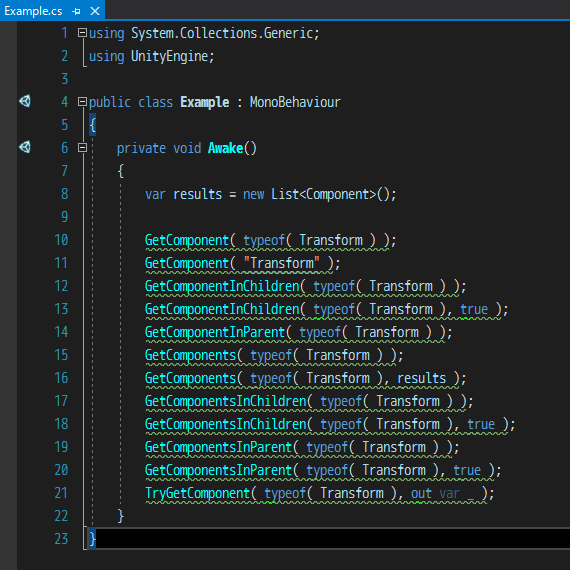This screenshot has height=570, width=570.
Task: Close the Example.cs tab
Action: 95,11
